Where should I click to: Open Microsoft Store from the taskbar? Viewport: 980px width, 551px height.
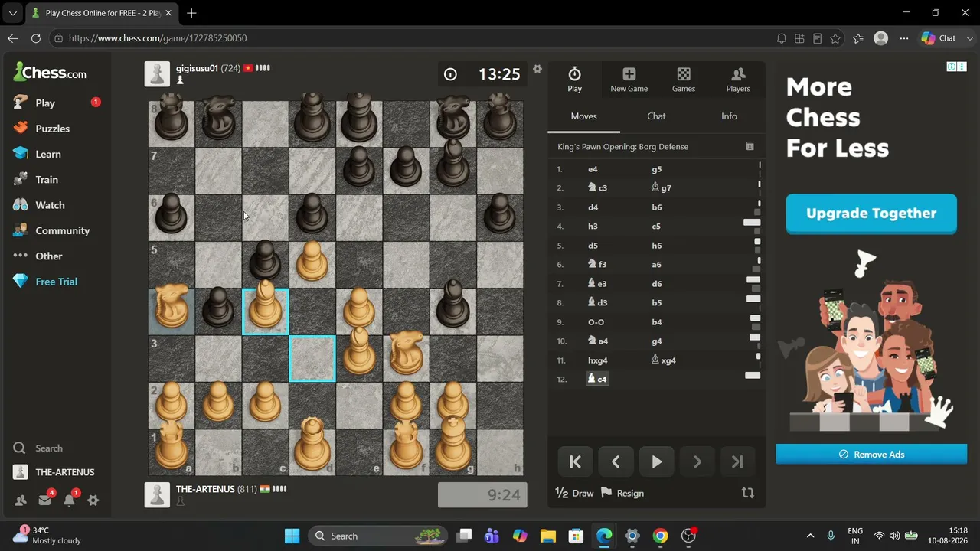pos(576,536)
